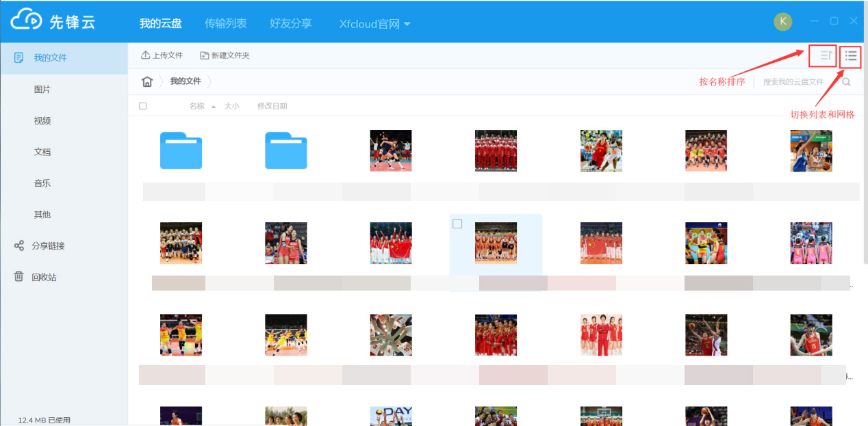Click the 我的文件 breadcrumb

(x=186, y=81)
